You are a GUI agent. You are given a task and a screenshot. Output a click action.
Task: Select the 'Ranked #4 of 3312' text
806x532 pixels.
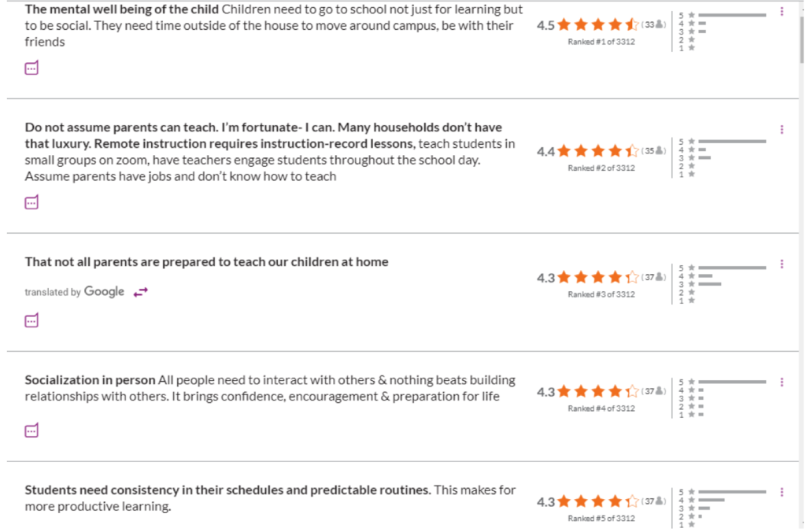tap(601, 408)
